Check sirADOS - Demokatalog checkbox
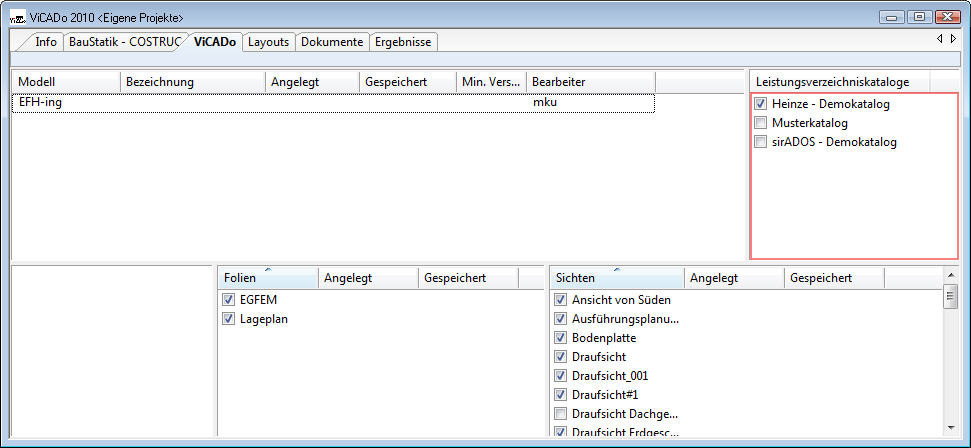Image resolution: width=971 pixels, height=448 pixels. tap(761, 142)
